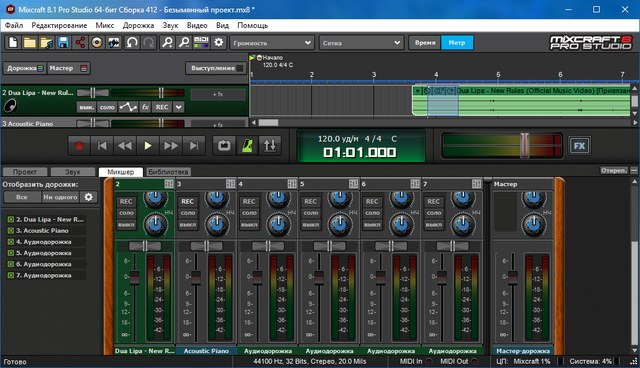Open the Выступление panel button

click(216, 68)
